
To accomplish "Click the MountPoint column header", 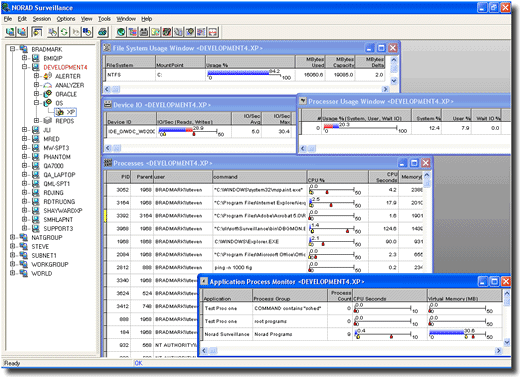I will [x=180, y=62].
